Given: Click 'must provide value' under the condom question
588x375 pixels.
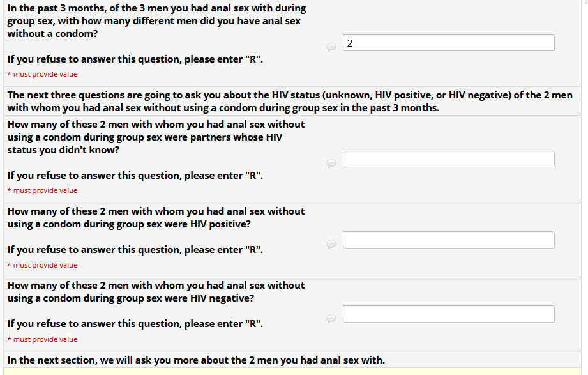Looking at the screenshot, I should (45, 74).
